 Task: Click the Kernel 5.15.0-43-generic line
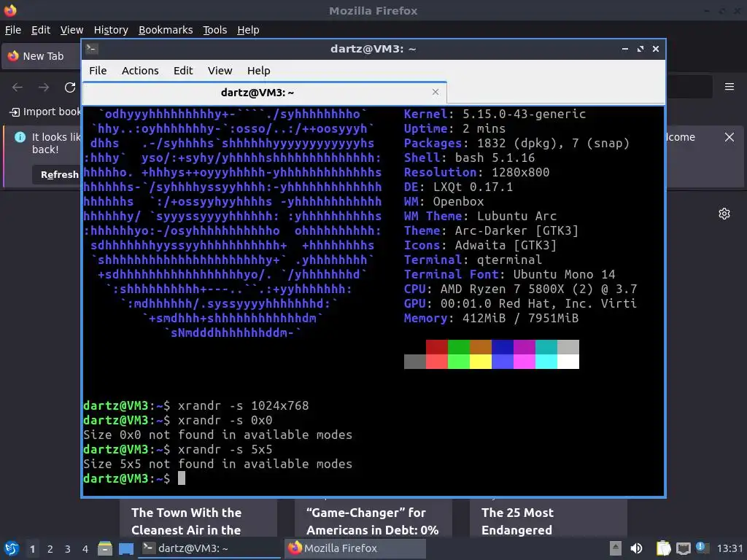pyautogui.click(x=495, y=114)
